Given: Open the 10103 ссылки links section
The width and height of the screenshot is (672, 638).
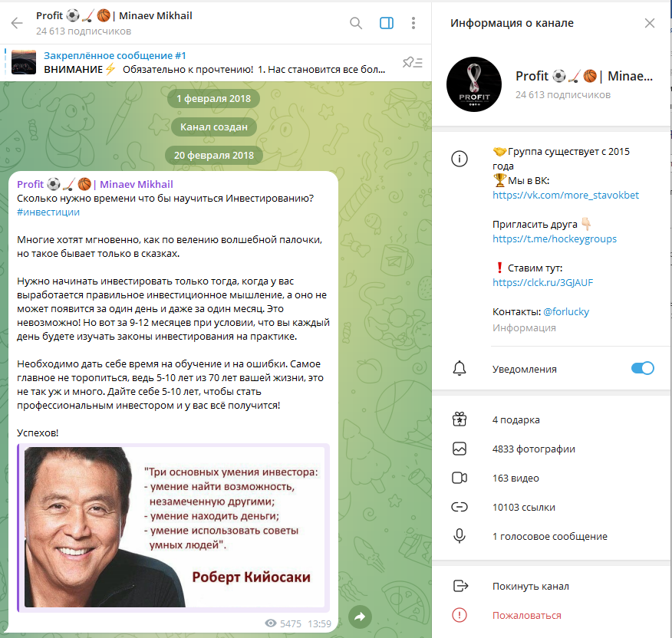Looking at the screenshot, I should coord(552,508).
